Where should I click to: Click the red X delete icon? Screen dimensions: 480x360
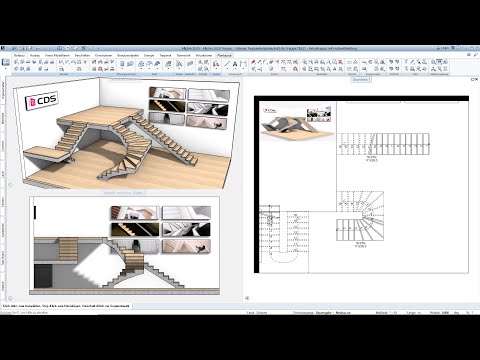tap(340, 62)
